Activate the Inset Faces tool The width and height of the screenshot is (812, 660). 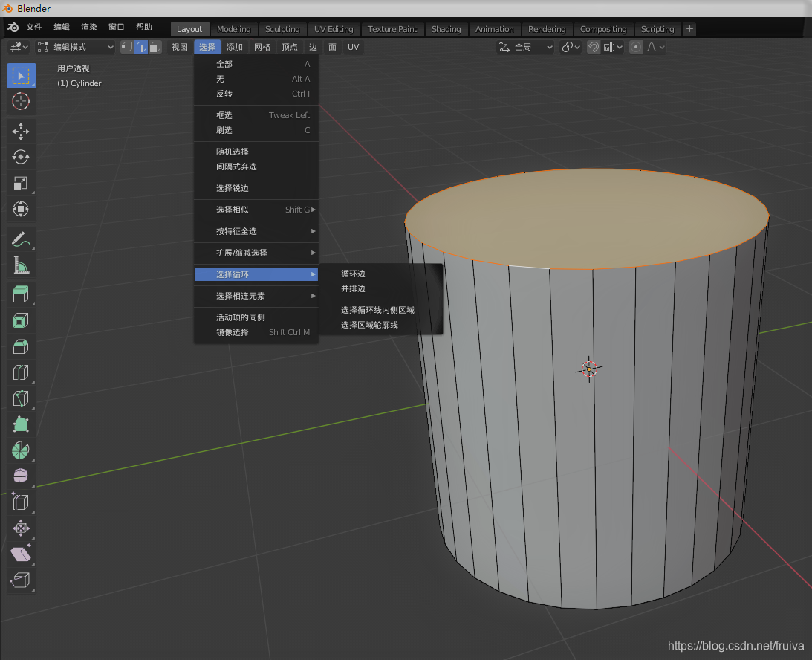click(x=21, y=321)
